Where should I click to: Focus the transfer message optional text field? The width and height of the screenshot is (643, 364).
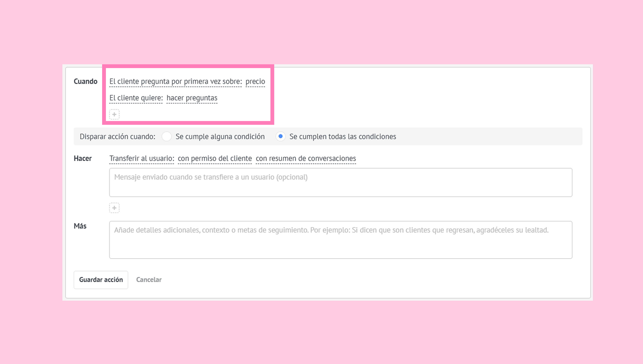coord(340,182)
